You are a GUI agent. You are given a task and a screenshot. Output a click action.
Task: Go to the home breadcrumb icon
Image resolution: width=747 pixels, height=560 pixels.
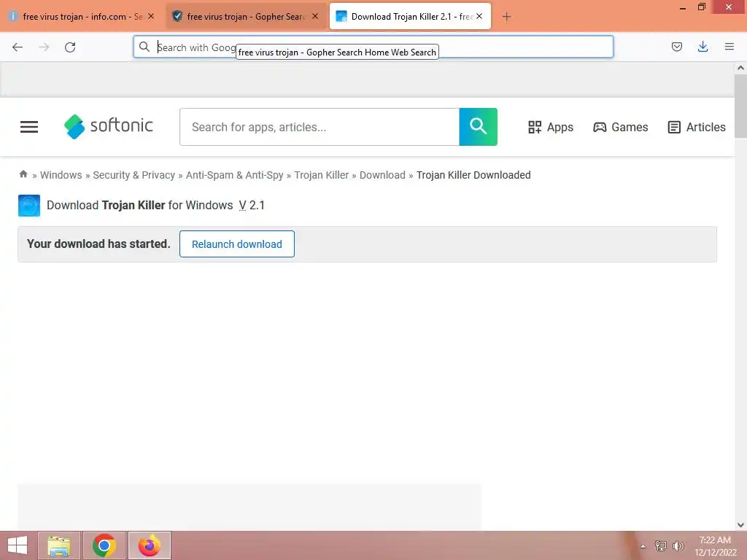(23, 174)
